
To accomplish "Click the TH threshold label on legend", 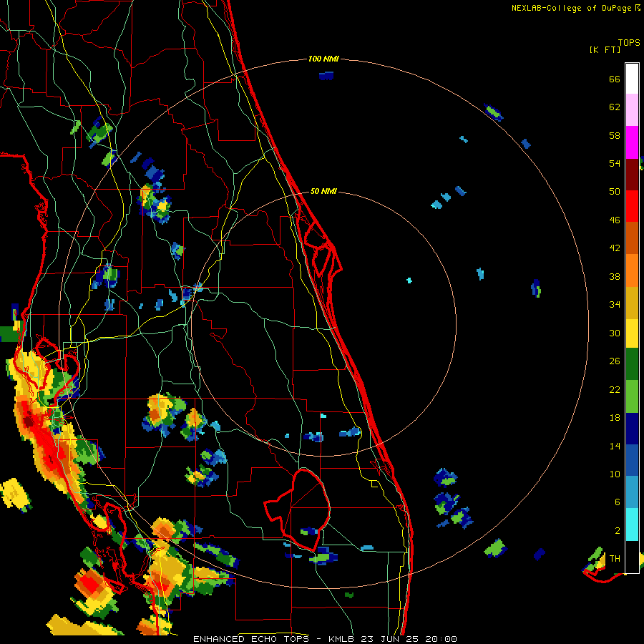I will point(615,559).
